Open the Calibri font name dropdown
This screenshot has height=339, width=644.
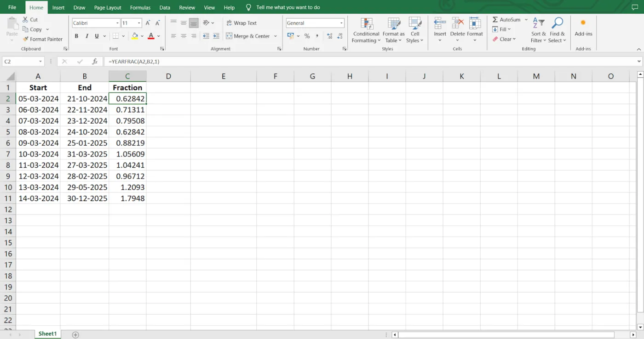coord(117,23)
